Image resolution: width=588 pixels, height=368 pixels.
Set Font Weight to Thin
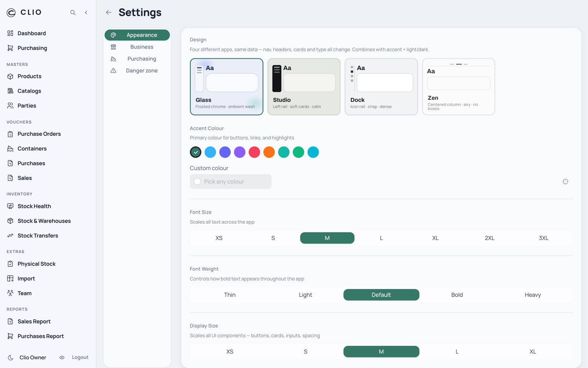230,295
